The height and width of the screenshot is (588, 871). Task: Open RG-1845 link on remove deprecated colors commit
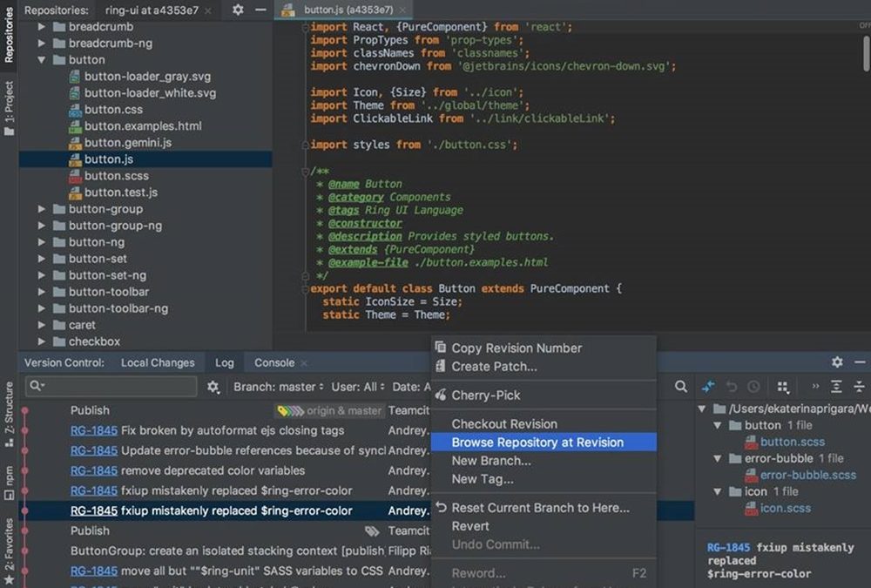coord(94,470)
